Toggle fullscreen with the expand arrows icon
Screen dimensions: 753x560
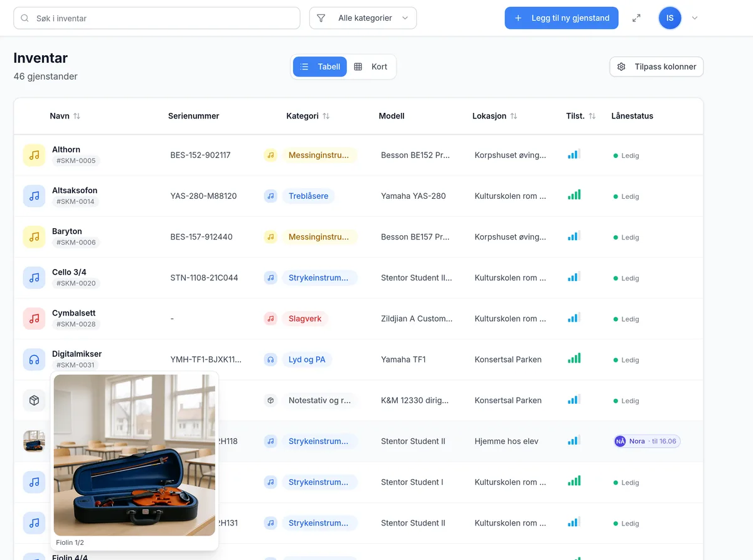(636, 18)
